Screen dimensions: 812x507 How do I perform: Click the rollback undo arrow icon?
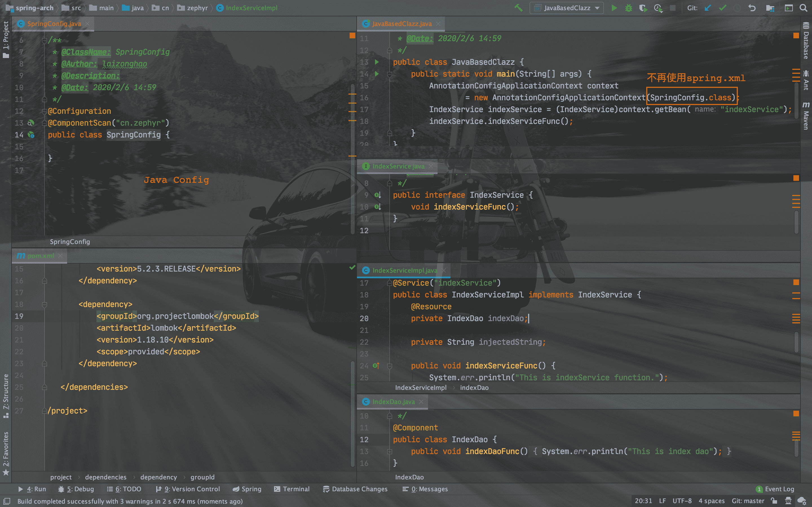pos(752,8)
